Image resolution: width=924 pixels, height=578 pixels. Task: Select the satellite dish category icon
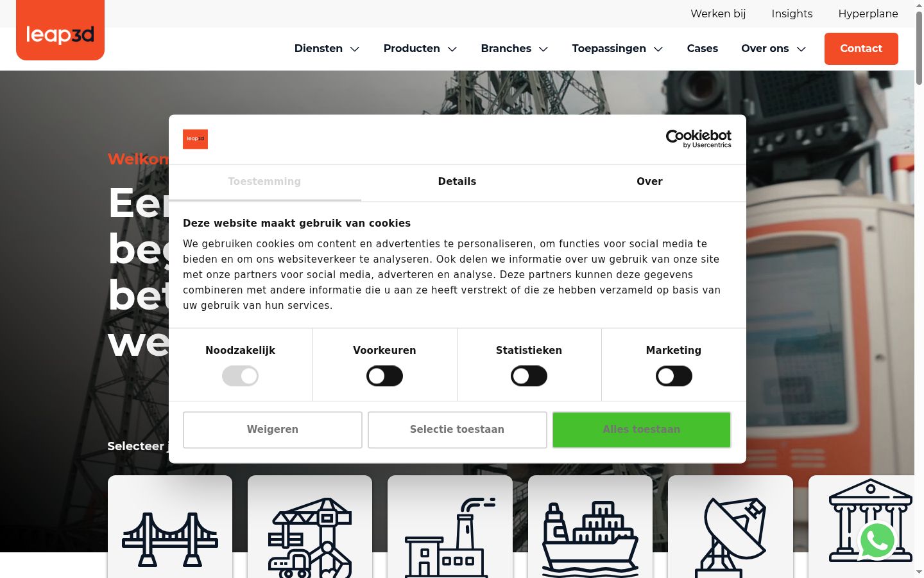click(730, 538)
